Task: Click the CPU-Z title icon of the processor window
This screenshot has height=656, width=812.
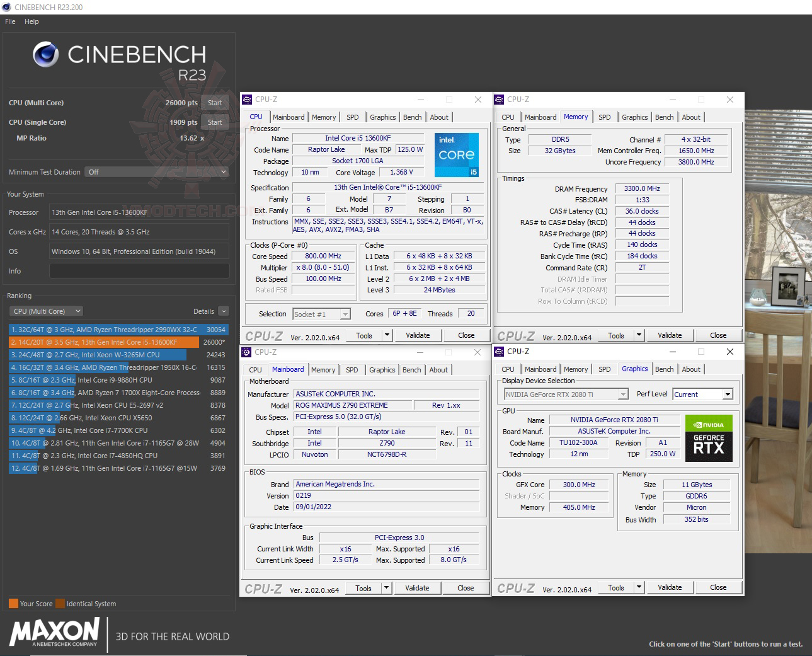Action: coord(247,100)
